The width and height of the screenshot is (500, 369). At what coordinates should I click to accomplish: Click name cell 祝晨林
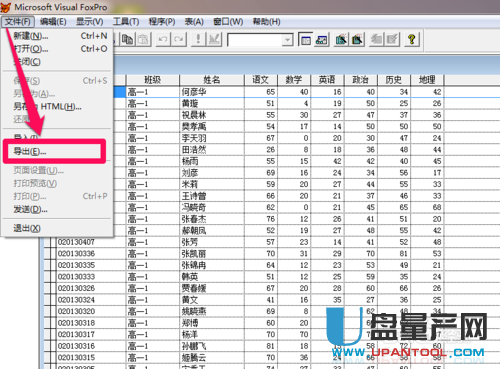pyautogui.click(x=212, y=115)
